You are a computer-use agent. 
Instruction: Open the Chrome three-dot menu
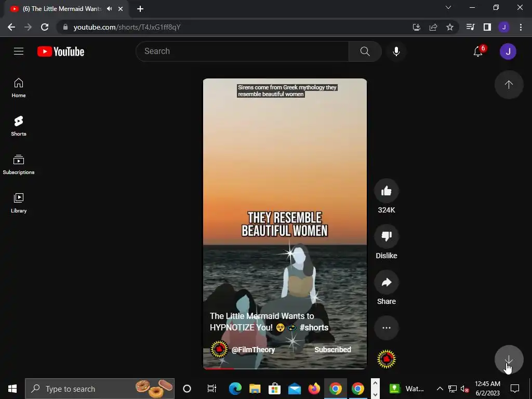tap(521, 27)
